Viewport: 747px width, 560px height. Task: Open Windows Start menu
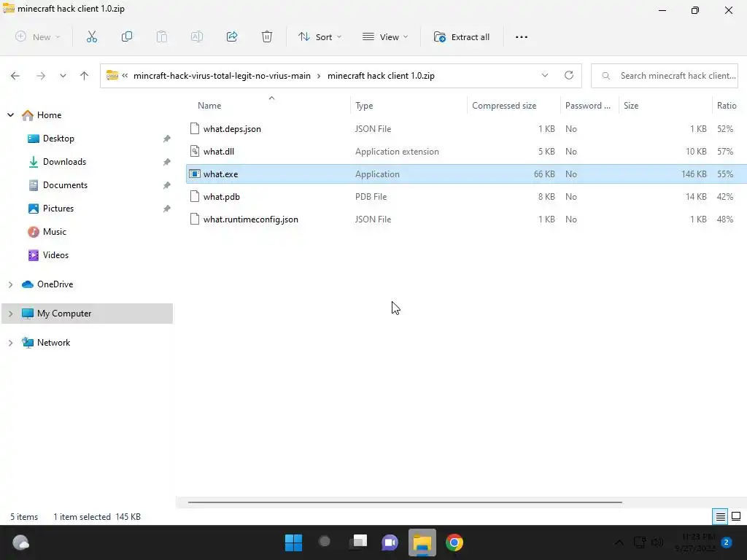coord(293,542)
